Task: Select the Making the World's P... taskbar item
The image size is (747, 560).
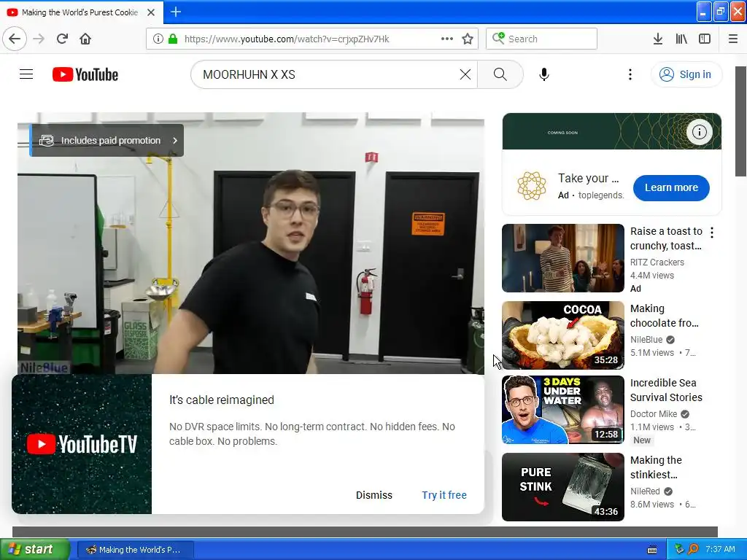Action: point(135,550)
